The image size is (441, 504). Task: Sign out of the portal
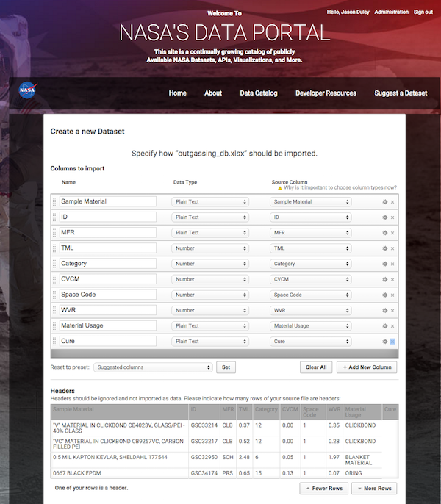(423, 12)
